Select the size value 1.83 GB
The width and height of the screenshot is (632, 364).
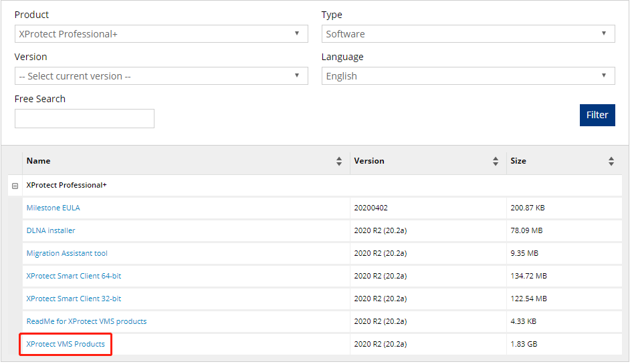tap(524, 344)
